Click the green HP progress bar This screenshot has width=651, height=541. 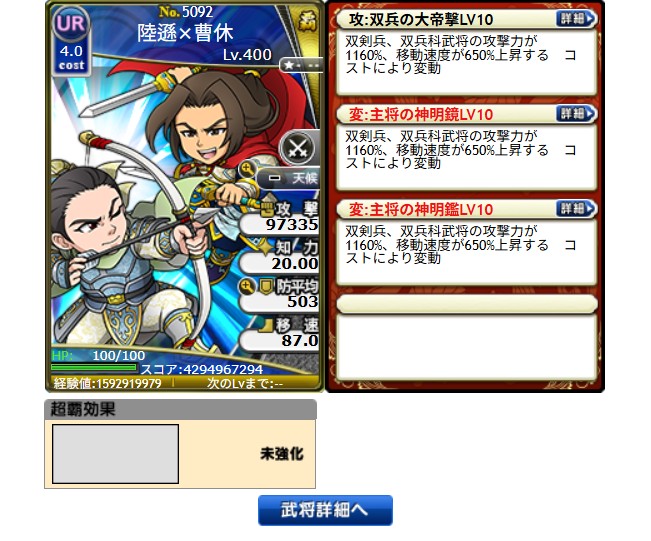93,367
